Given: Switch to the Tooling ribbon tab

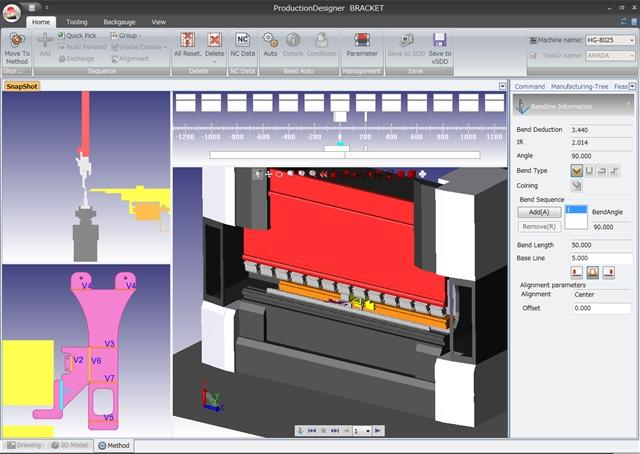Looking at the screenshot, I should (x=77, y=22).
